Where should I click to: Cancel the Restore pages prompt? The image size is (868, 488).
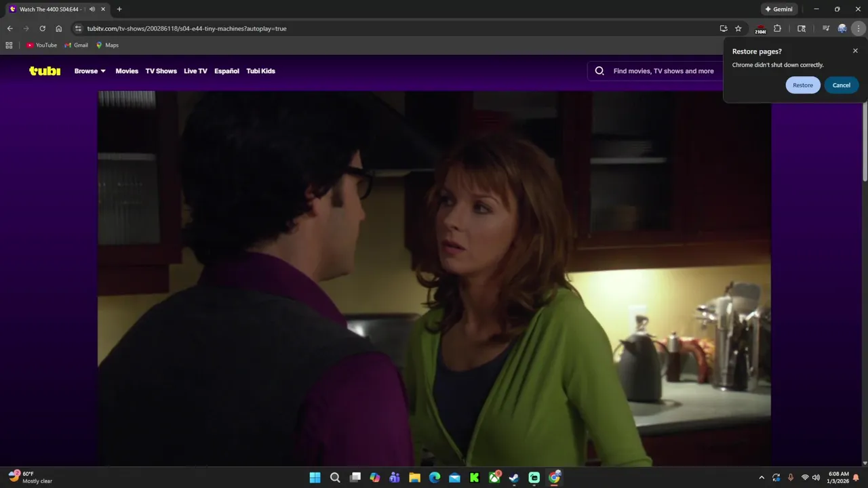pos(842,85)
